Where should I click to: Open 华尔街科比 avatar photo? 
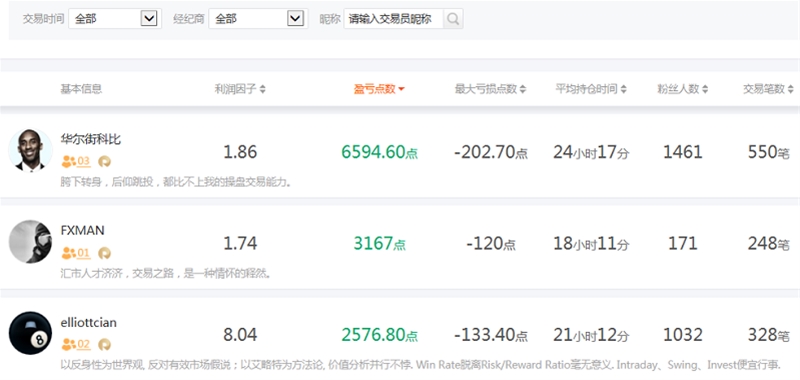point(30,150)
